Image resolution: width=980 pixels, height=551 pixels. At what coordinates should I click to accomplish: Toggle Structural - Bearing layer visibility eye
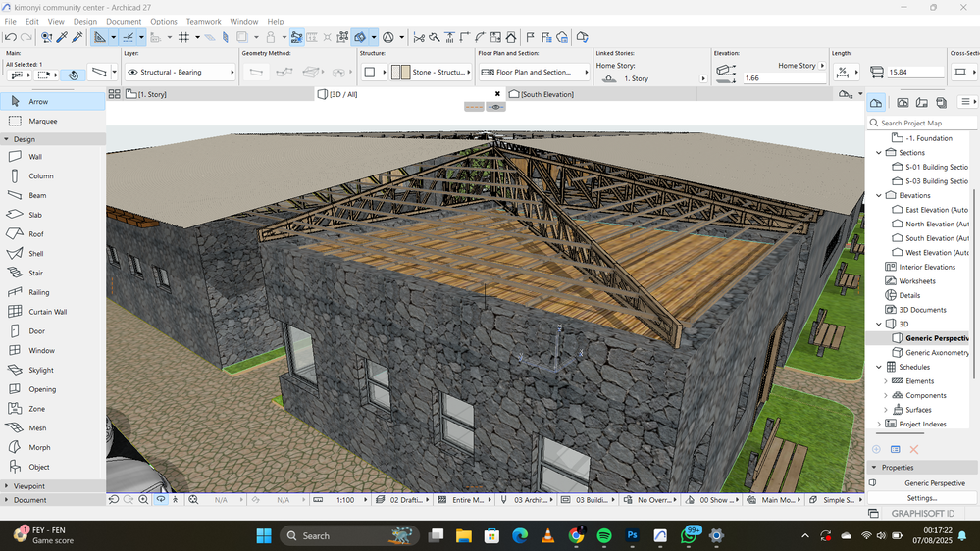131,73
